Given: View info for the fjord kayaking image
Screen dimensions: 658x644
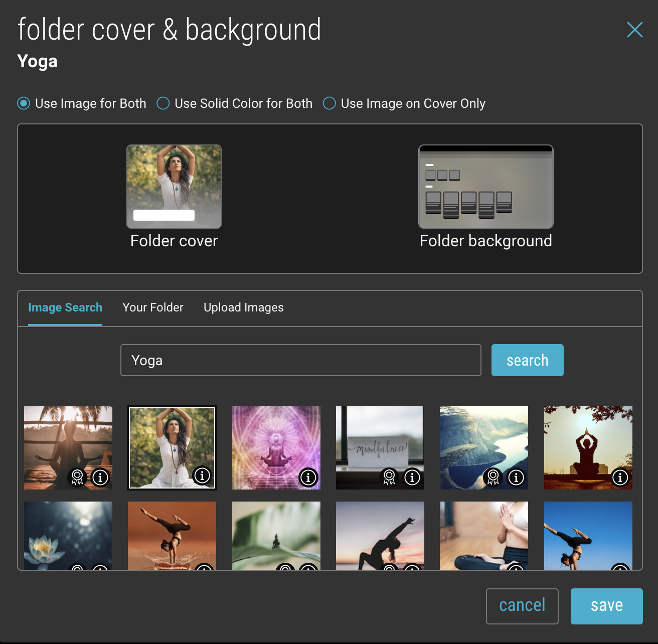Looking at the screenshot, I should coord(516,477).
